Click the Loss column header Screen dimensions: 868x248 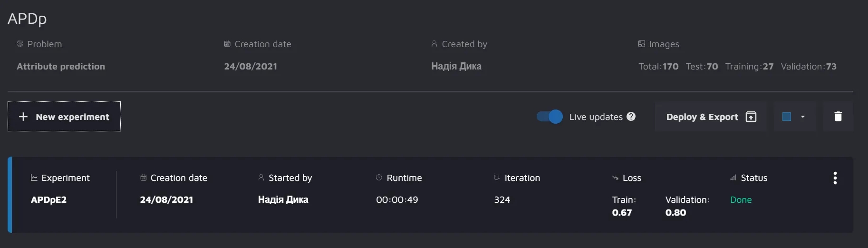[x=631, y=178]
